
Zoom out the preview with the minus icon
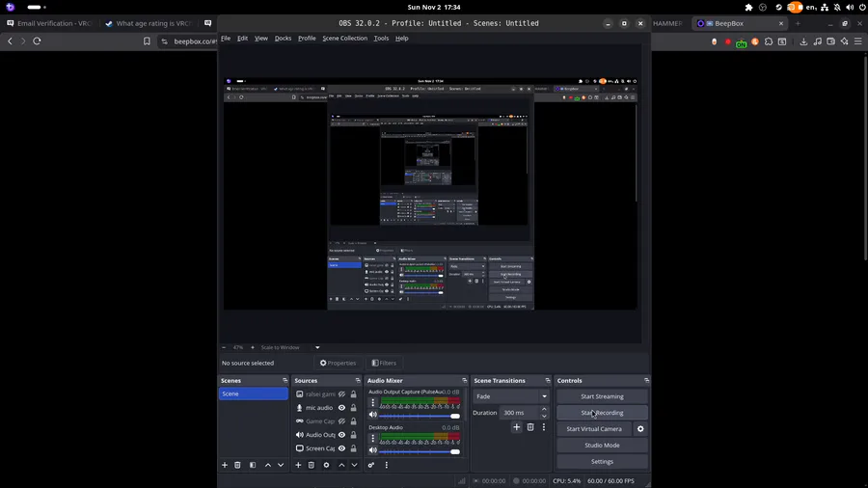point(224,347)
